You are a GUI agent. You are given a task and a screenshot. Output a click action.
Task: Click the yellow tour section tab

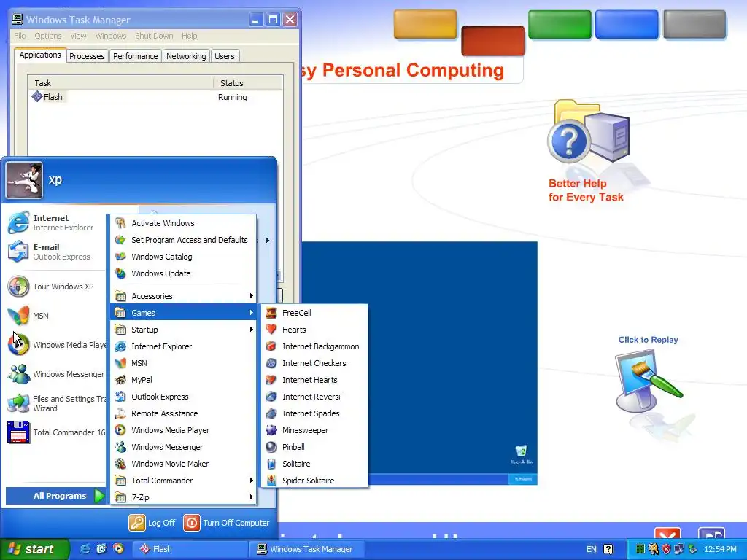point(425,24)
